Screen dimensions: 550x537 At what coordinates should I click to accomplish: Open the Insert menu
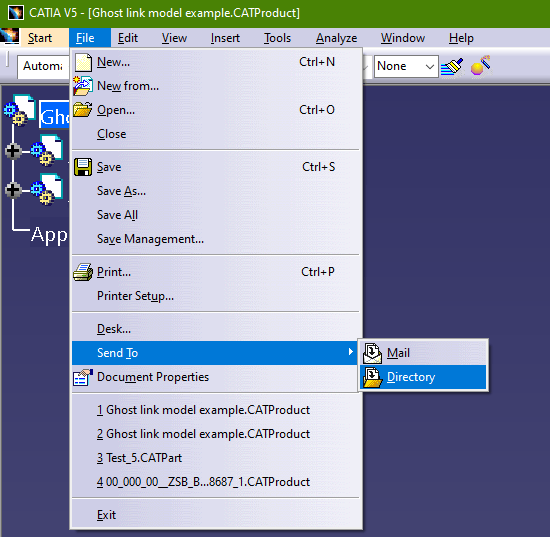click(225, 38)
